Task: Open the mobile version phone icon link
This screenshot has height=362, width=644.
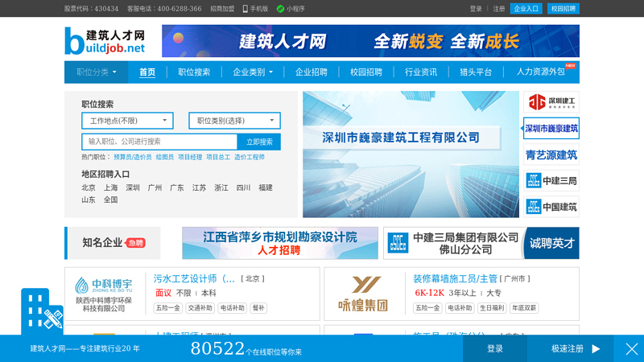Action: pos(246,9)
